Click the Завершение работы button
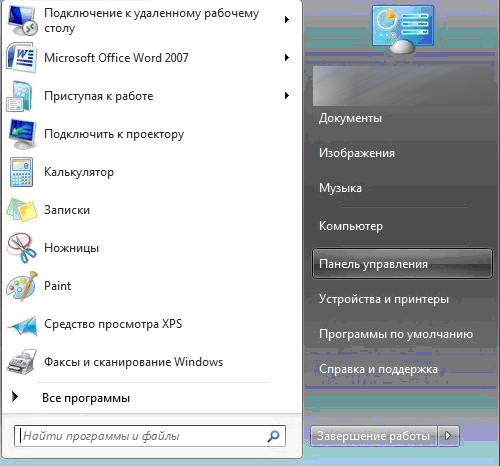 (x=373, y=436)
